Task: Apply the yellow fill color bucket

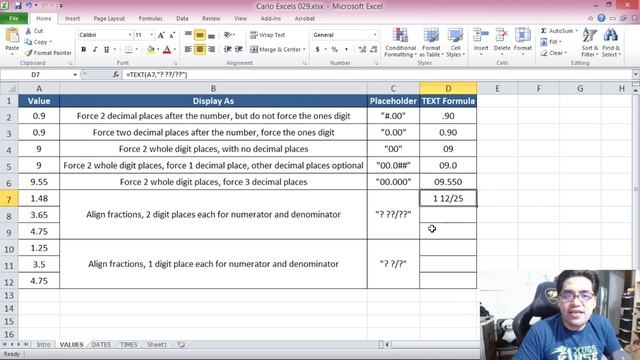Action: point(151,49)
